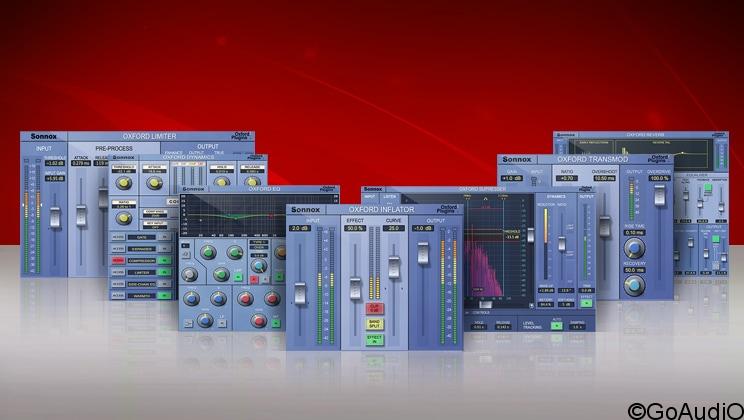Turn the bottom blue knob in Oxford EQ
This screenshot has width=744, height=420.
205,321
